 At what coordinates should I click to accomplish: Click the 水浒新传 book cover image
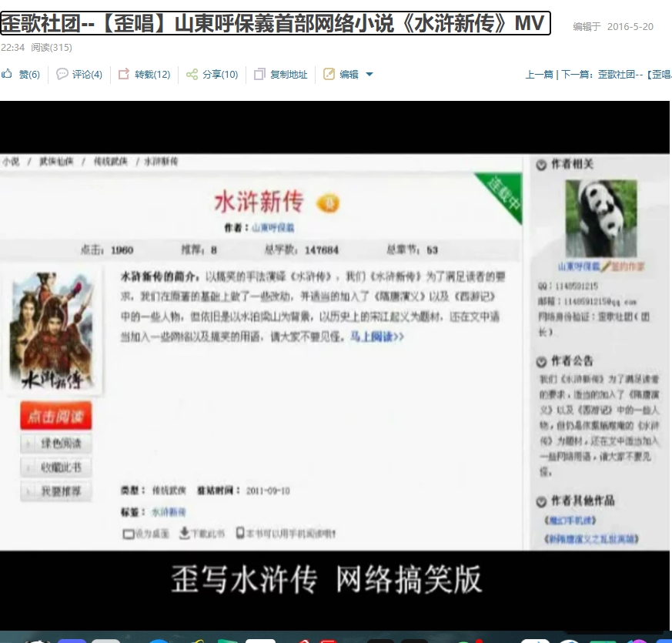click(x=52, y=330)
